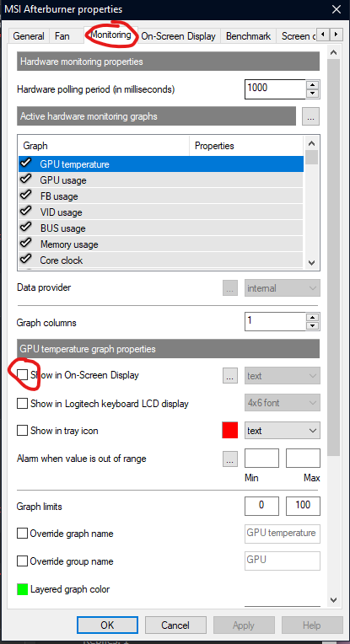Screen dimensions: 350x644
Task: Open the active monitoring graphs options button
Action: click(x=310, y=116)
